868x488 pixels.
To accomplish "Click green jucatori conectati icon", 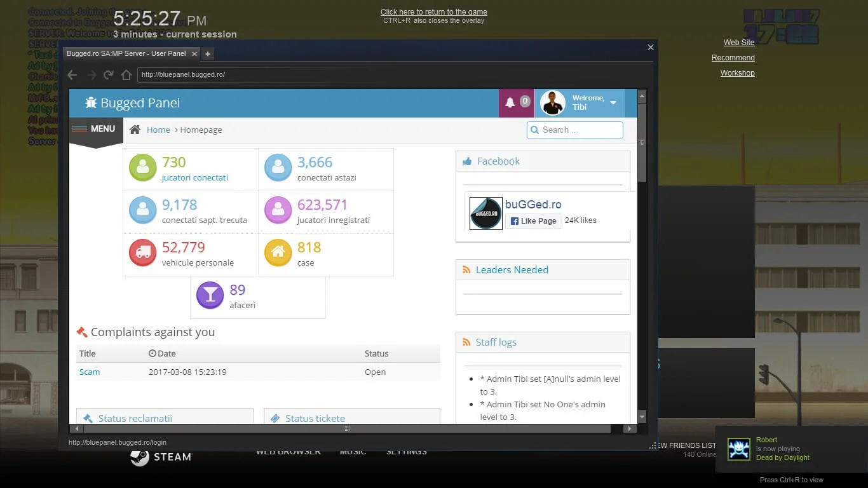I will point(143,168).
